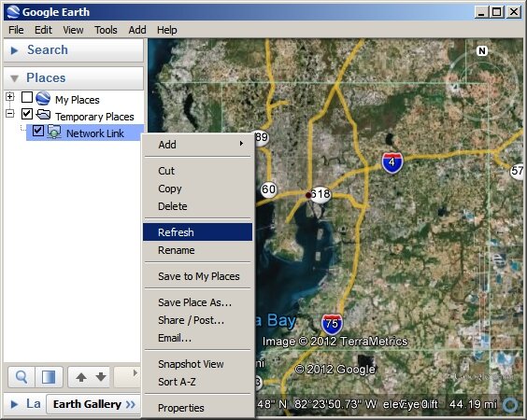Collapse the Temporary Places tree node
The height and width of the screenshot is (420, 527).
(9, 114)
